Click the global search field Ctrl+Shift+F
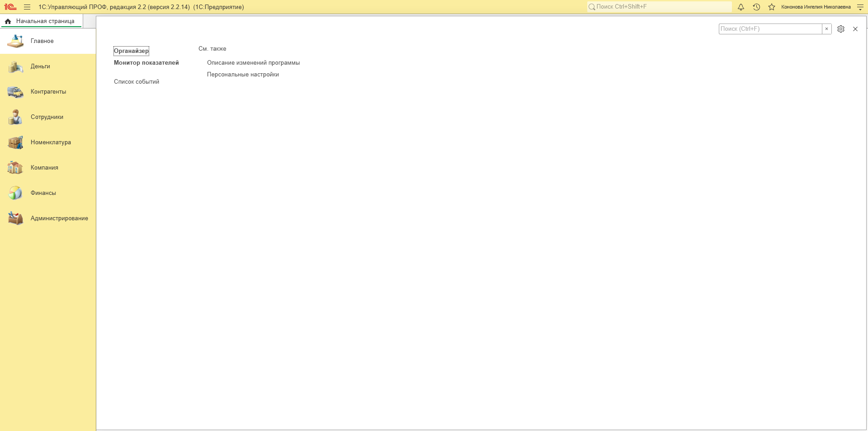This screenshot has height=431, width=868. 659,7
